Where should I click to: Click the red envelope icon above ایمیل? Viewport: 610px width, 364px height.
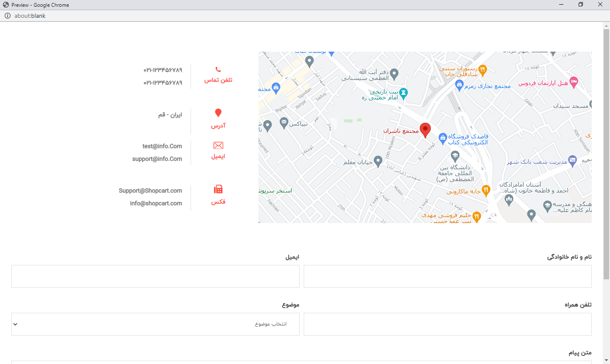(218, 146)
